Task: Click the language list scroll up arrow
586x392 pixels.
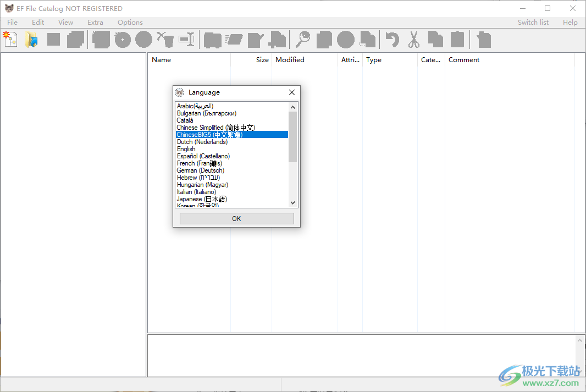Action: click(292, 107)
